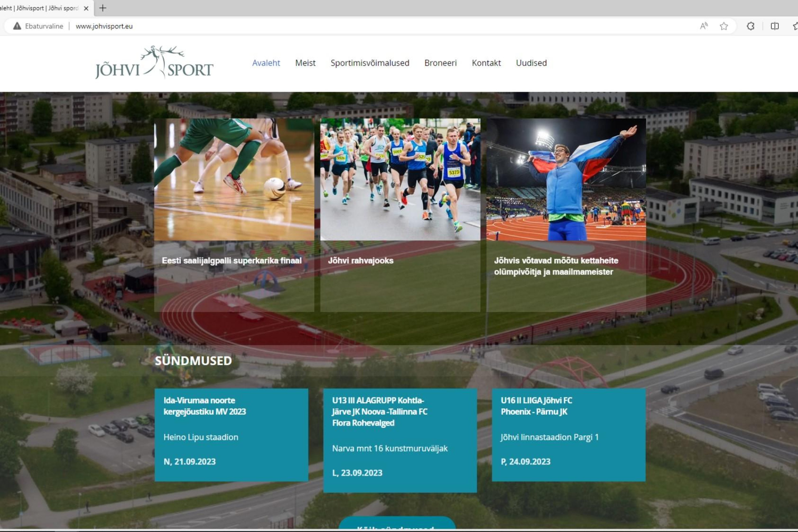Open the futsal indoor football photo

pos(234,179)
